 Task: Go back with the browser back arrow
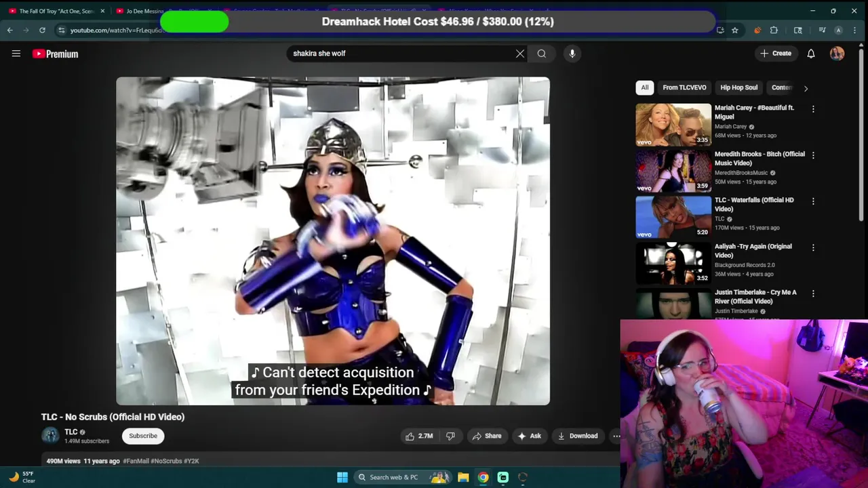coord(10,30)
